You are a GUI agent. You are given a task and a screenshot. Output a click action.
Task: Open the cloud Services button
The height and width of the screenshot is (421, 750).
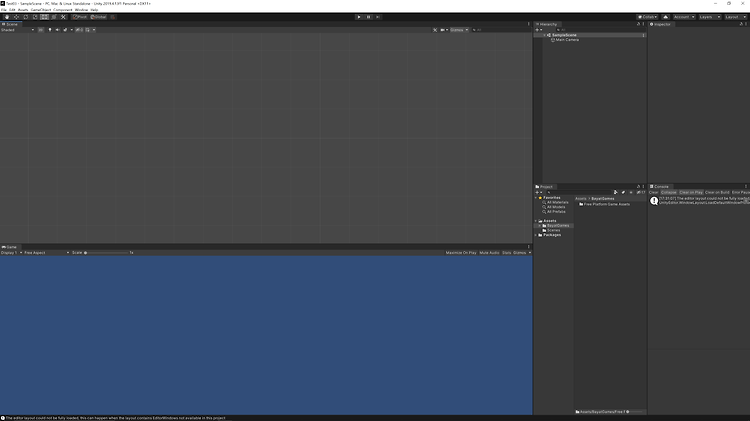[665, 17]
